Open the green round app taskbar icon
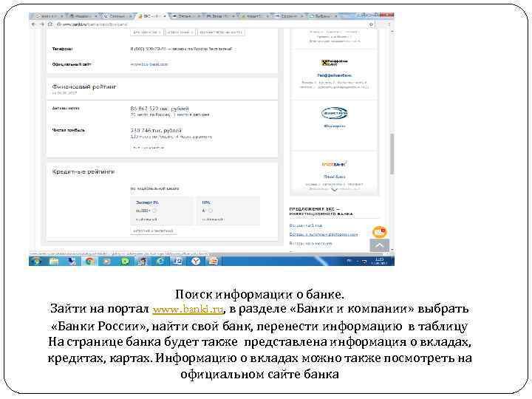Viewport: 532px width, 399px height. point(125,261)
